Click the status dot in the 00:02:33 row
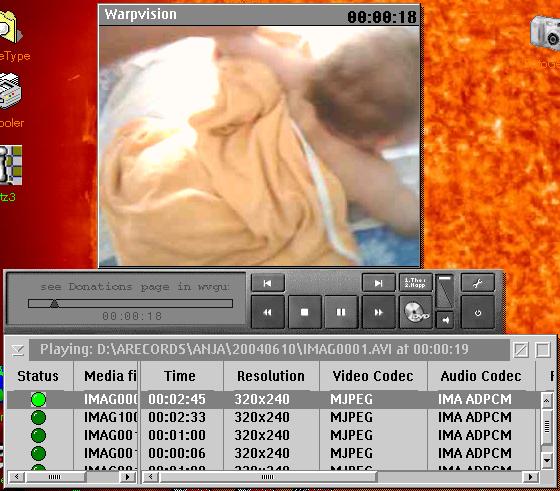 39,417
